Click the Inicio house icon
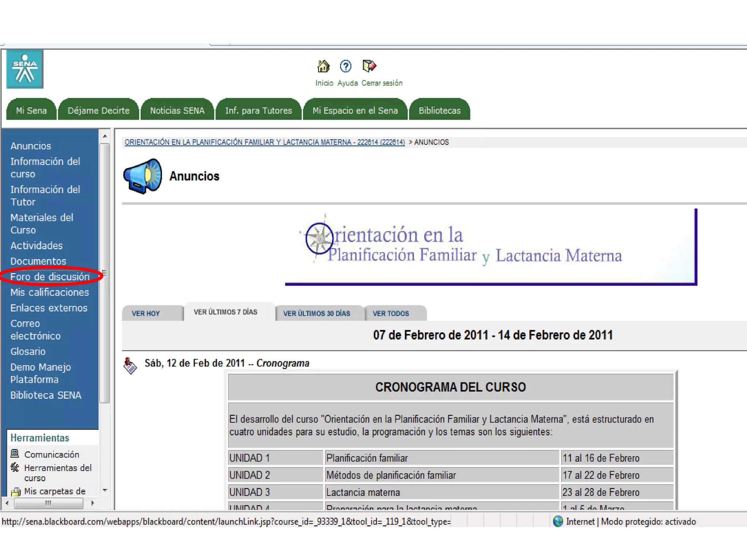747x560 pixels. pos(323,66)
